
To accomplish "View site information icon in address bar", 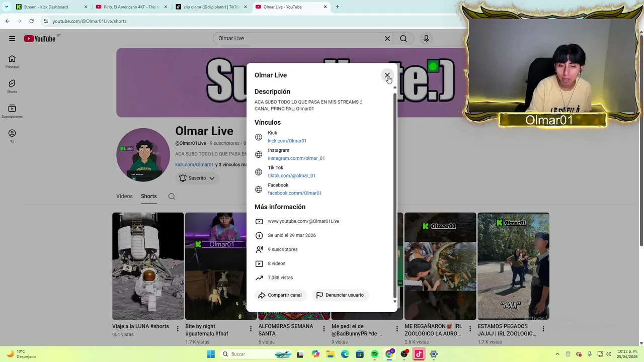I will [45, 21].
